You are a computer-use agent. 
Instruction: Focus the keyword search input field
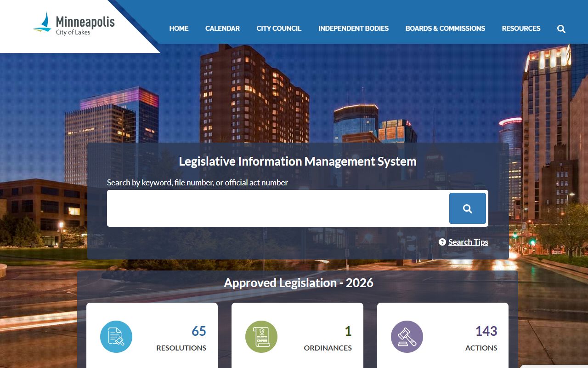tap(277, 208)
